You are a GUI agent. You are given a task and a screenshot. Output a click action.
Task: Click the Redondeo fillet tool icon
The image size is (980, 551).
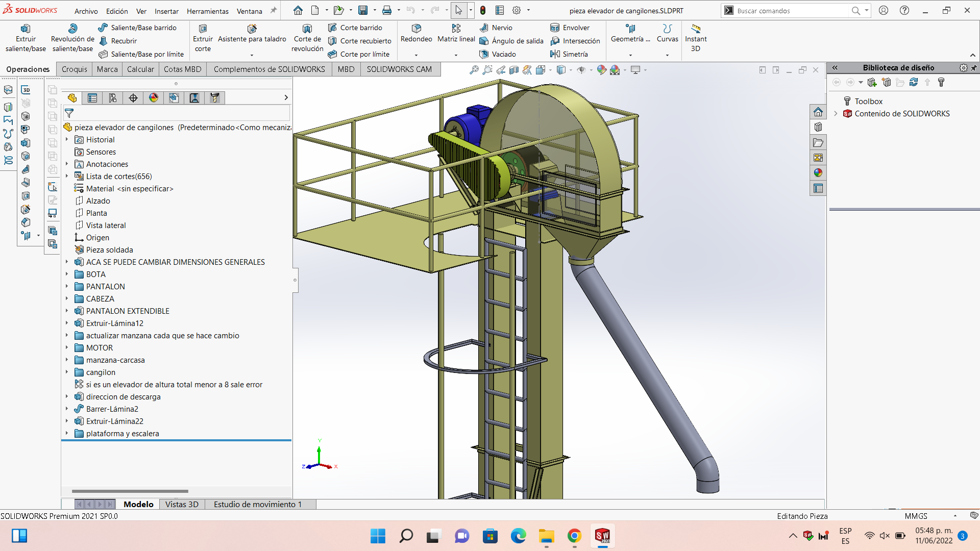(x=416, y=29)
